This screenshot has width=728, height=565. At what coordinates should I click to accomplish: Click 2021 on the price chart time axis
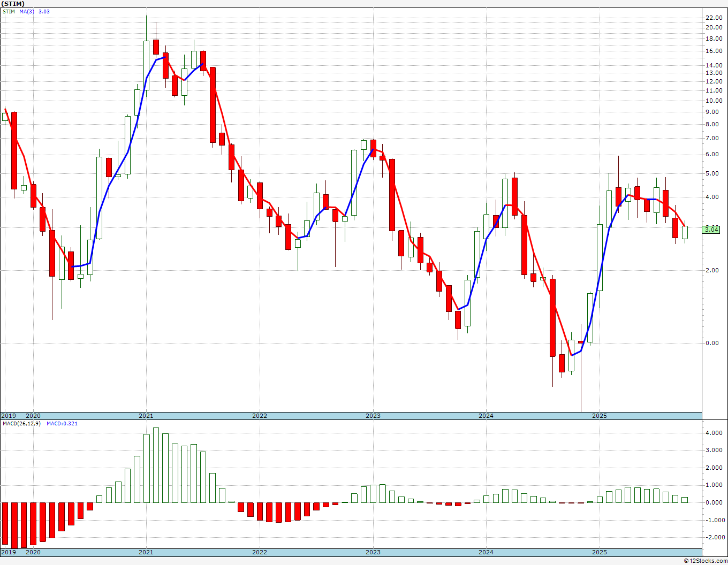click(x=146, y=416)
